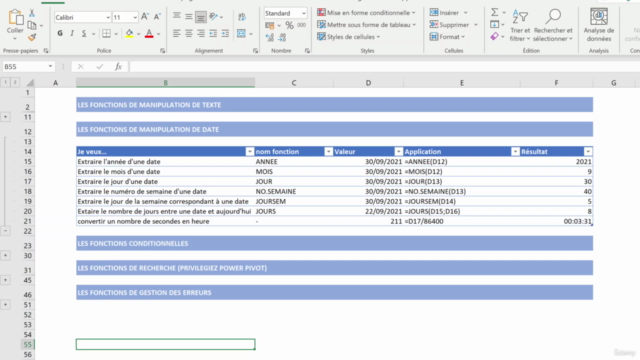Viewport: 640px width, 360px height.
Task: Align text to the bottom
Action: (200, 17)
